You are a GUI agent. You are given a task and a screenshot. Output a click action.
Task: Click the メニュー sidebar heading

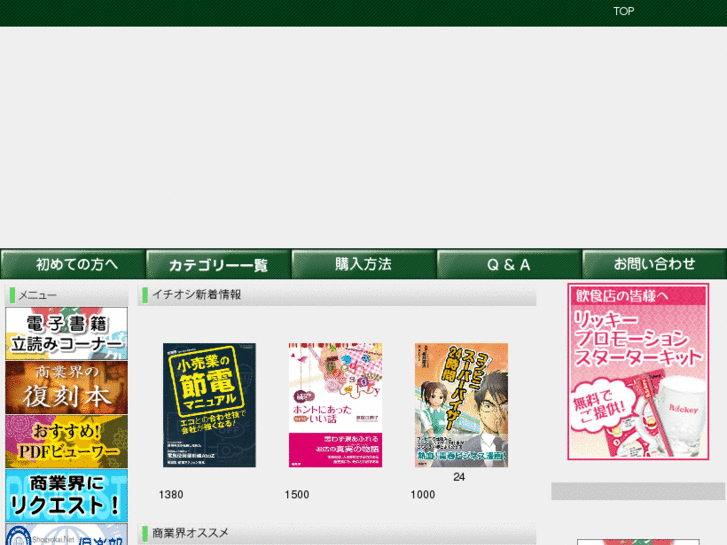[x=38, y=295]
